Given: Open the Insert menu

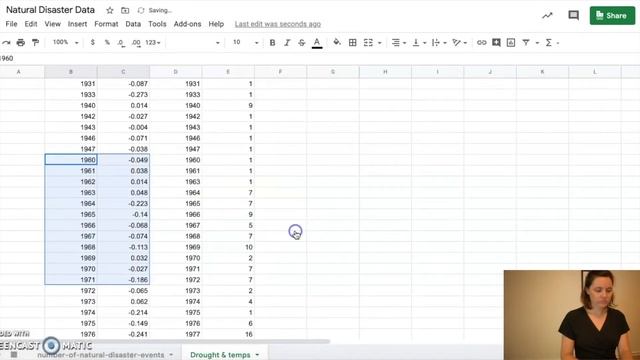Looking at the screenshot, I should [x=78, y=24].
